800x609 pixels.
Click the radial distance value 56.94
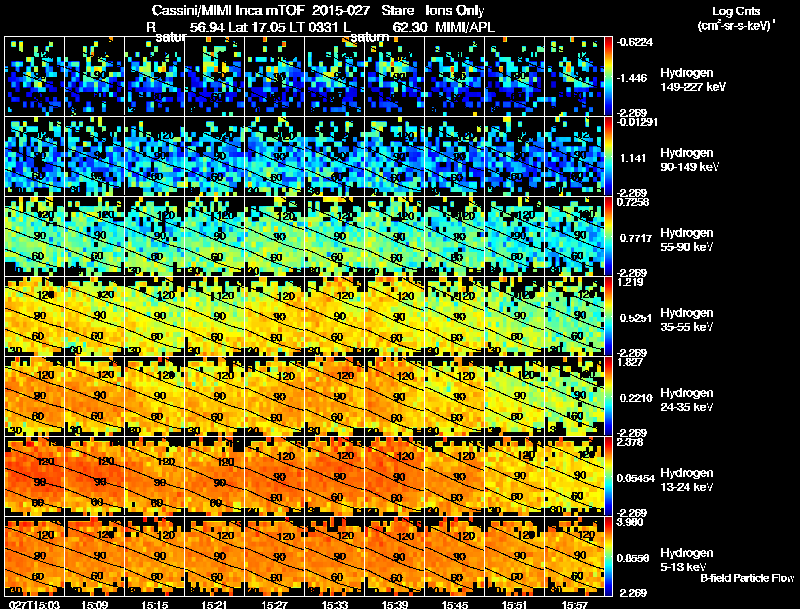pos(207,27)
